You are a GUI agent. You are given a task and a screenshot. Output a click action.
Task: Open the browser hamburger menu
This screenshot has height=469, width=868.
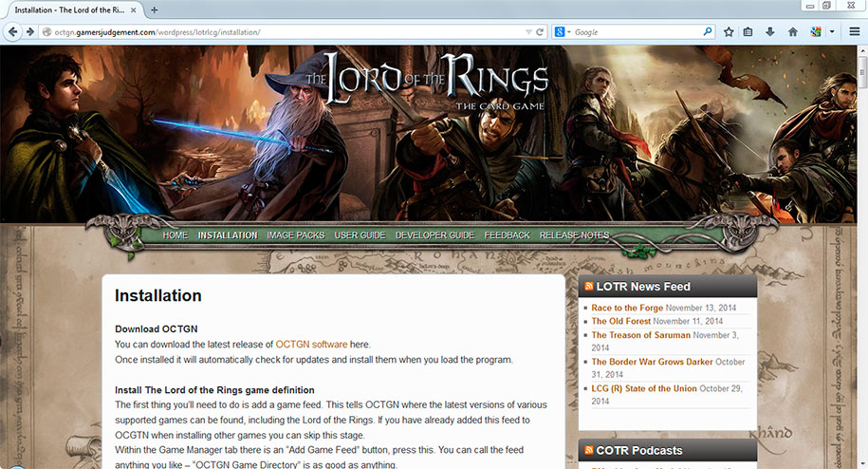(854, 32)
